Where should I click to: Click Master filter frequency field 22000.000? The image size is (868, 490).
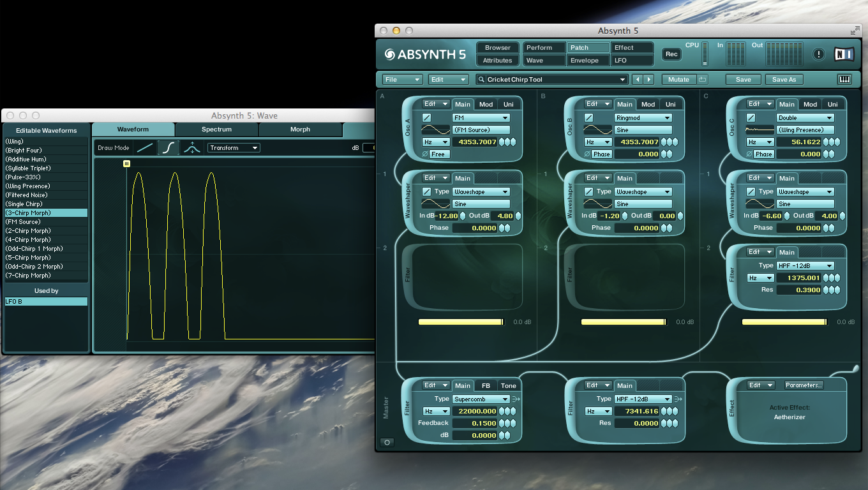pyautogui.click(x=475, y=412)
